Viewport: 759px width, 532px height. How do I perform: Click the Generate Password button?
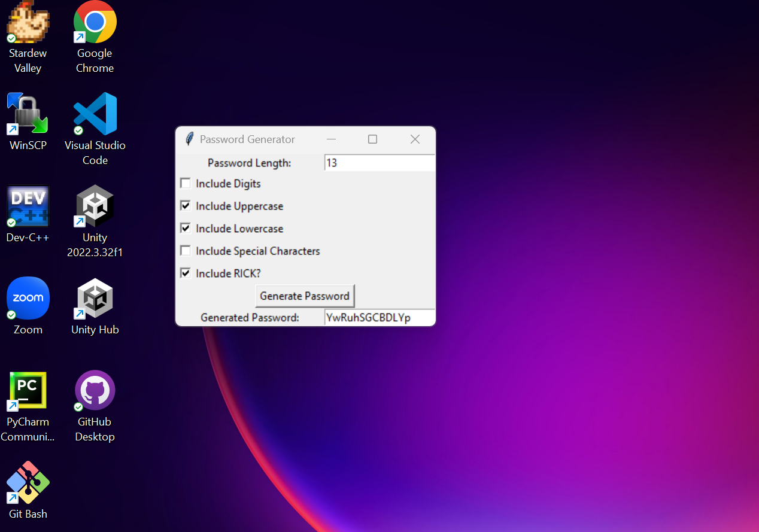point(305,296)
